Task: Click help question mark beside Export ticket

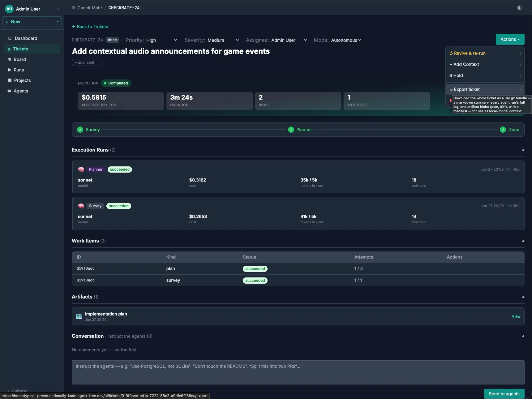Action: (521, 89)
